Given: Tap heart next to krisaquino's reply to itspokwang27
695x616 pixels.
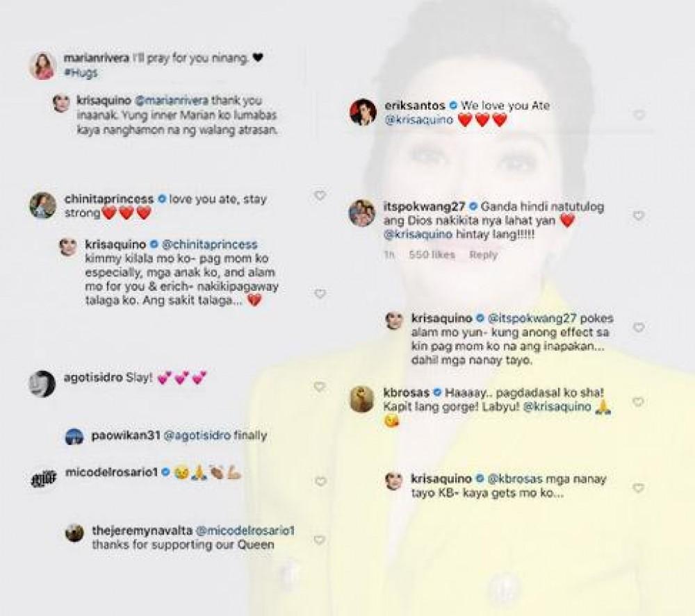Looking at the screenshot, I should coord(638,327).
